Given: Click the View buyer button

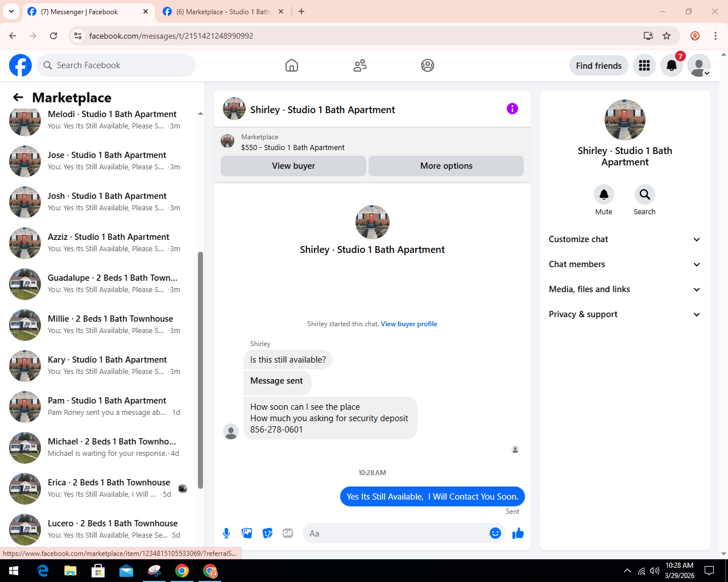Looking at the screenshot, I should point(293,166).
